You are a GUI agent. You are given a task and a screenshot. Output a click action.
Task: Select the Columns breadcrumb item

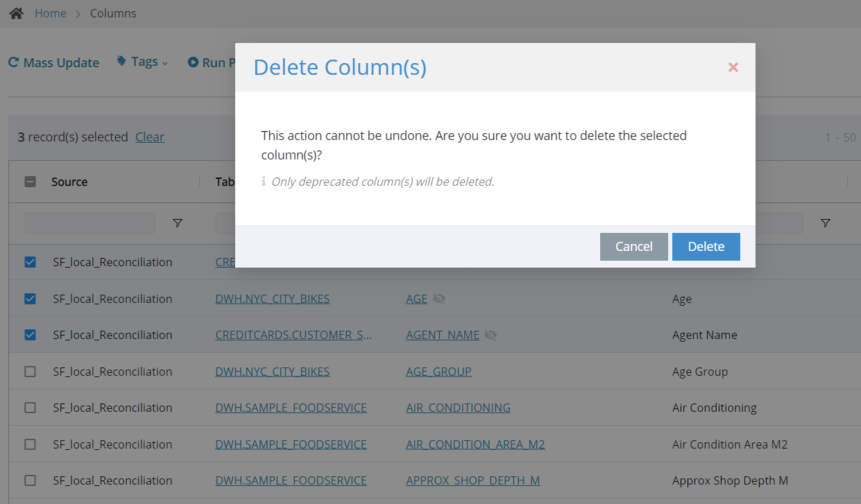click(113, 13)
